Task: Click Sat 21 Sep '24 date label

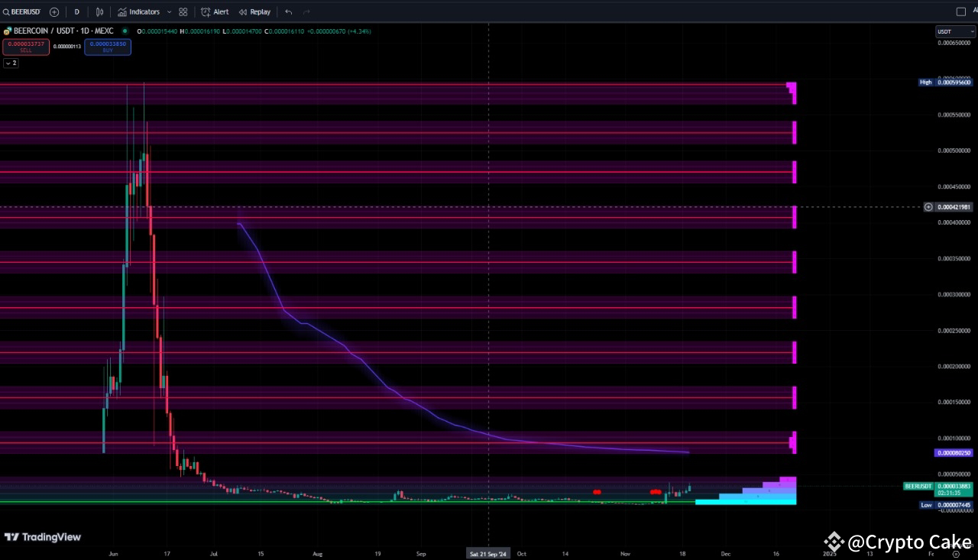Action: pos(488,552)
